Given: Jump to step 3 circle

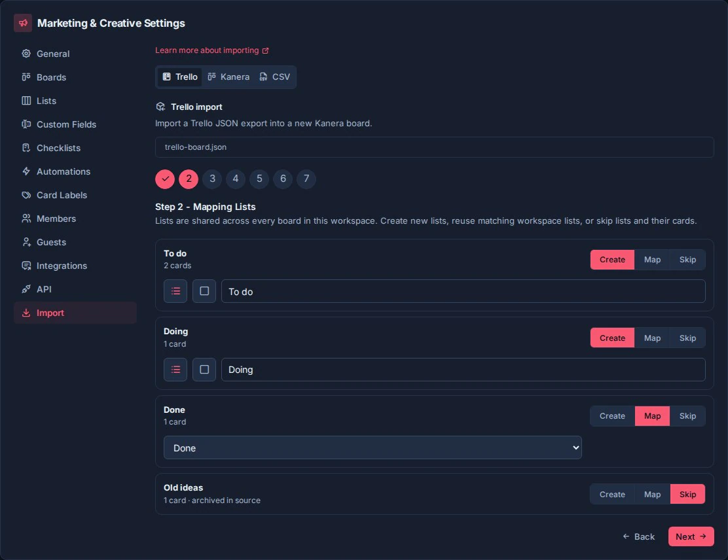Looking at the screenshot, I should (x=212, y=179).
